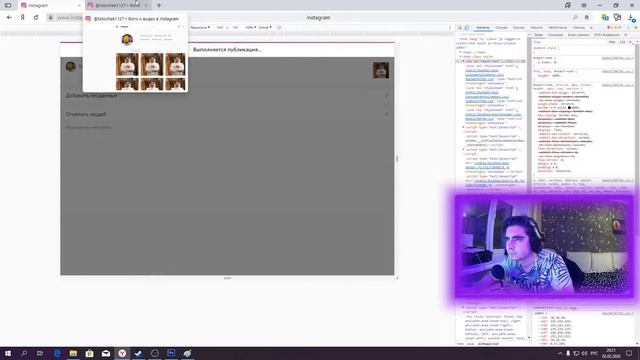The width and height of the screenshot is (640, 360).
Task: Open Windows taskbar search
Action: point(24,353)
